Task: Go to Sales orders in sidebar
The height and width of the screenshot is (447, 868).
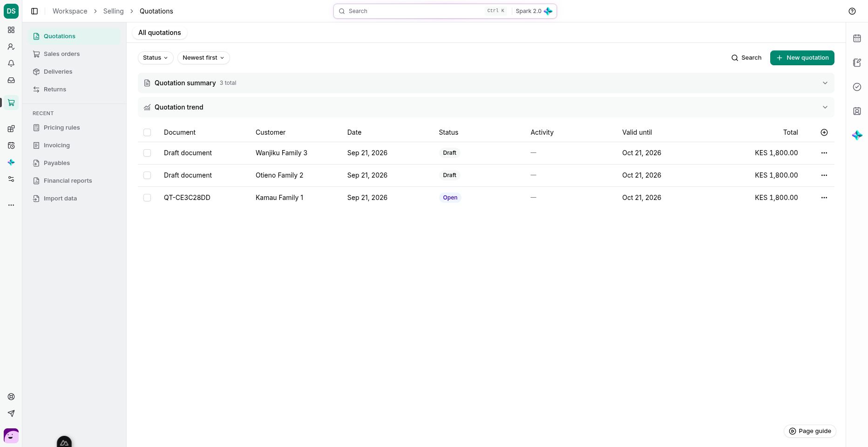Action: click(x=74, y=54)
